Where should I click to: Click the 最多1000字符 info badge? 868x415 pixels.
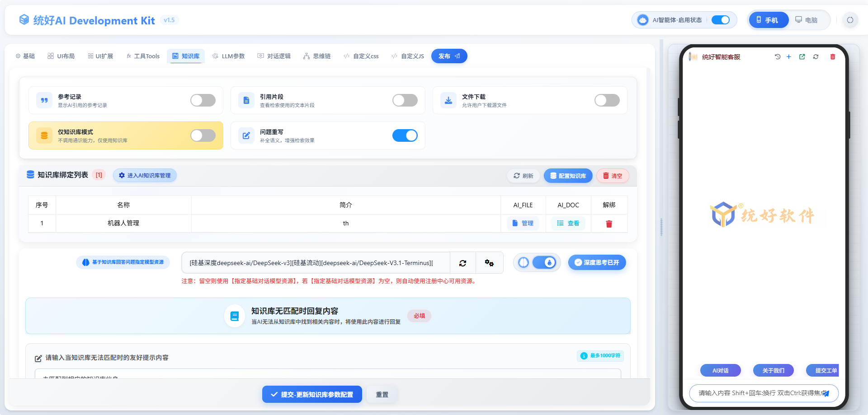[600, 356]
